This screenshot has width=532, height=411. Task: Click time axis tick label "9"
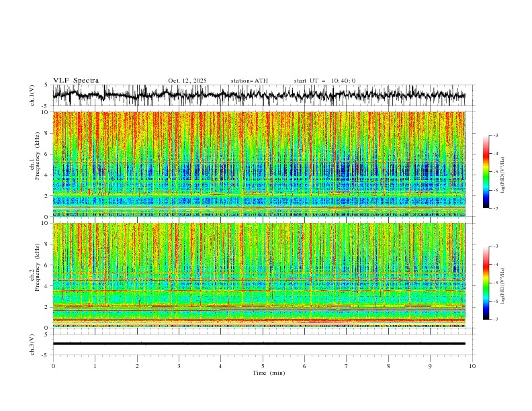click(x=430, y=366)
